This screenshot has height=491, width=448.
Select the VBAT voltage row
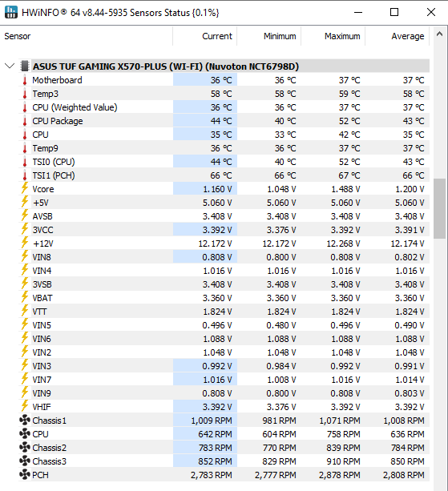point(224,298)
